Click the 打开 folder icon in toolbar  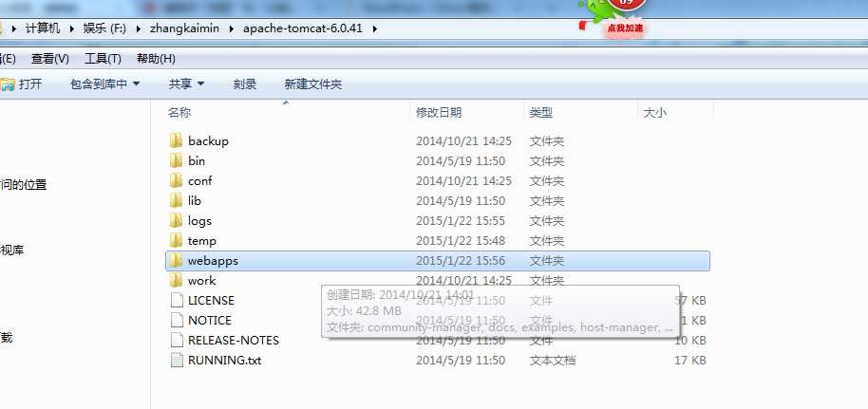coord(8,84)
